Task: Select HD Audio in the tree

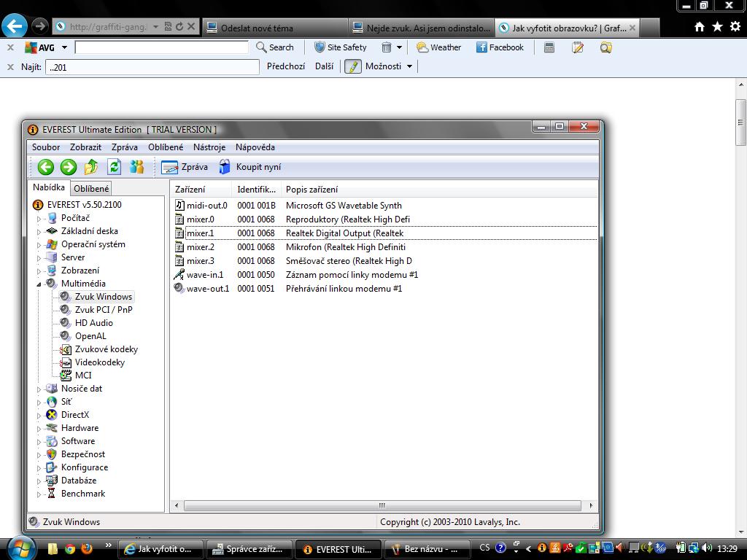Action: 94,323
